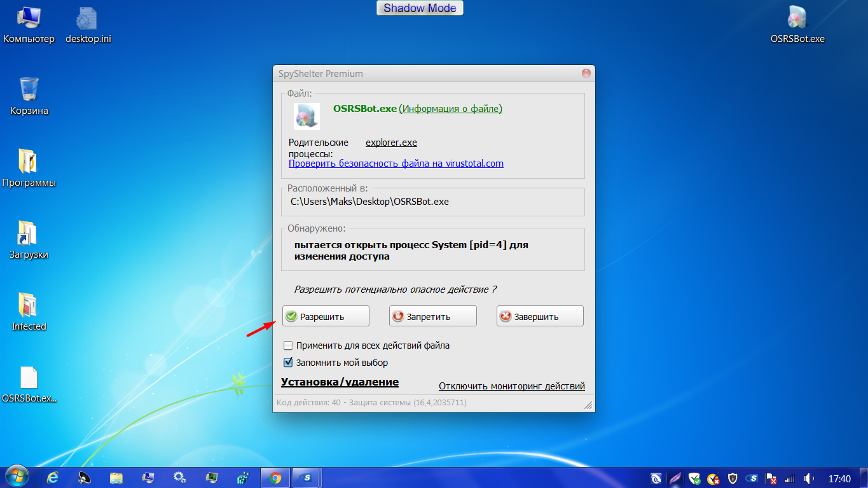Image resolution: width=868 pixels, height=488 pixels.
Task: Open 'Информация о файле' link
Action: pos(450,109)
